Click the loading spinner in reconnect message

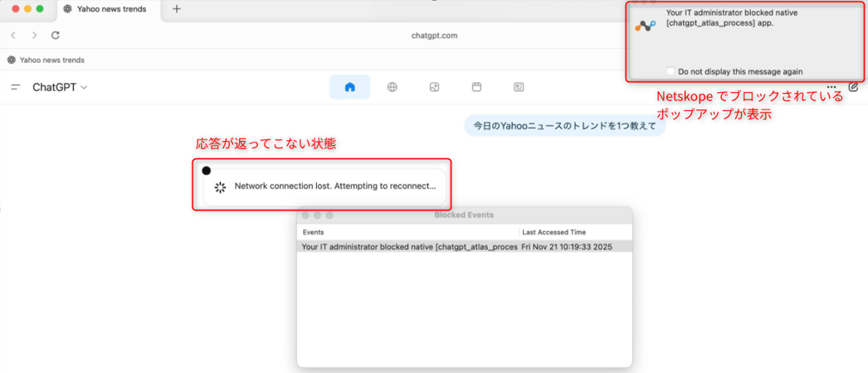[x=221, y=186]
